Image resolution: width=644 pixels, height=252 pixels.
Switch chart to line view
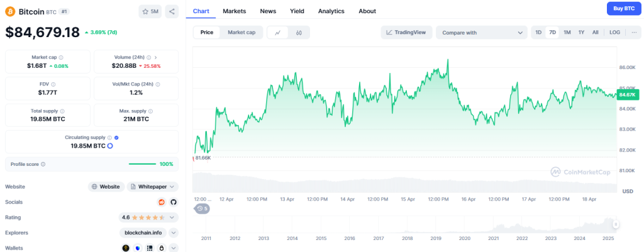point(277,33)
